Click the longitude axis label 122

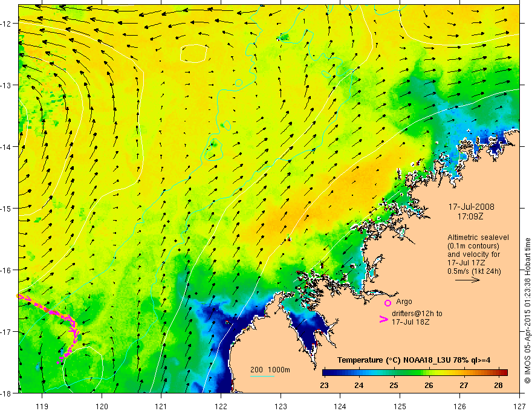pyautogui.click(x=221, y=406)
